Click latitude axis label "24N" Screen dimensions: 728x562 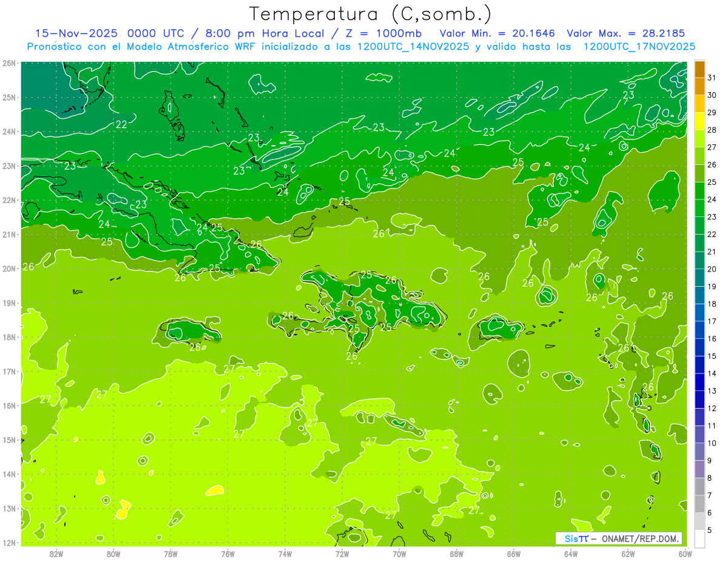[8, 132]
